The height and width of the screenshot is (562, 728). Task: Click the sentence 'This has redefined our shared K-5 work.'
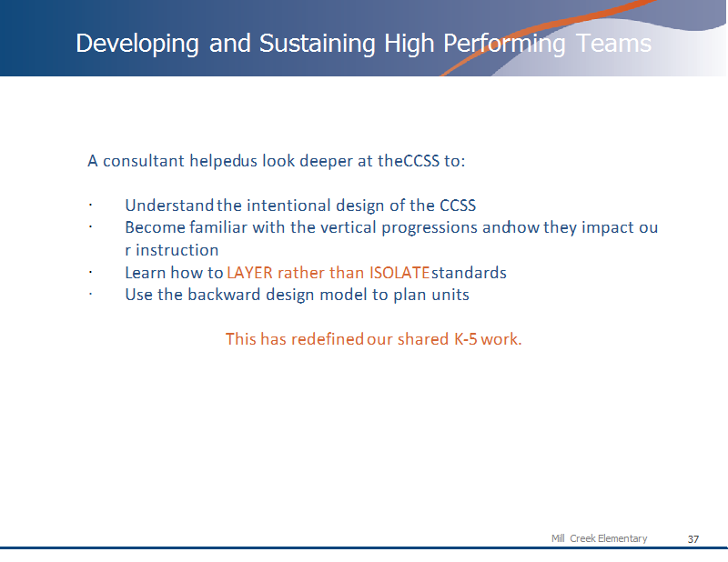pyautogui.click(x=374, y=339)
